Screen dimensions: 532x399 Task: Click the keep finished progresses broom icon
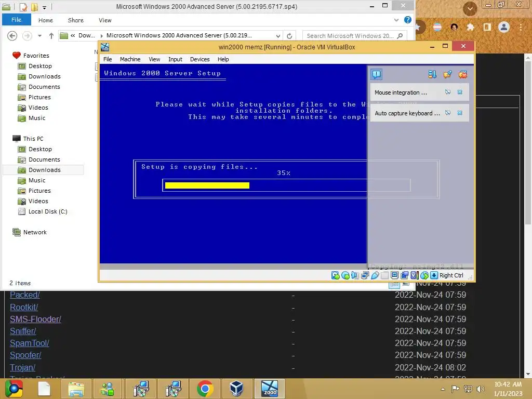pyautogui.click(x=447, y=74)
